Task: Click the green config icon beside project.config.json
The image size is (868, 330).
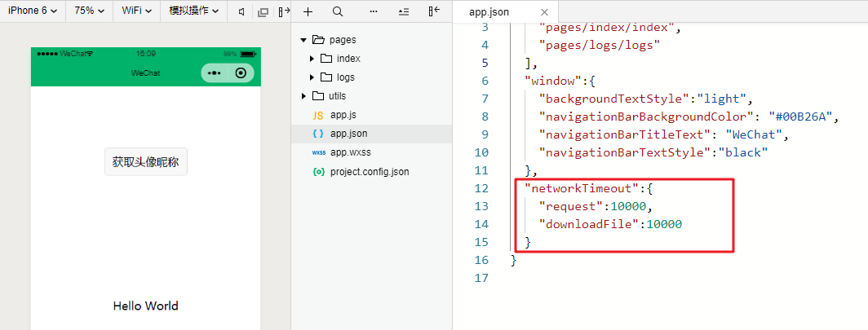Action: (x=318, y=171)
